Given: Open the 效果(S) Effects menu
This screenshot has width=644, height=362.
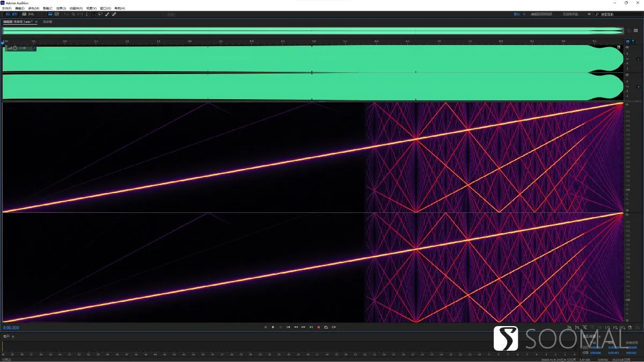Looking at the screenshot, I should pyautogui.click(x=61, y=8).
